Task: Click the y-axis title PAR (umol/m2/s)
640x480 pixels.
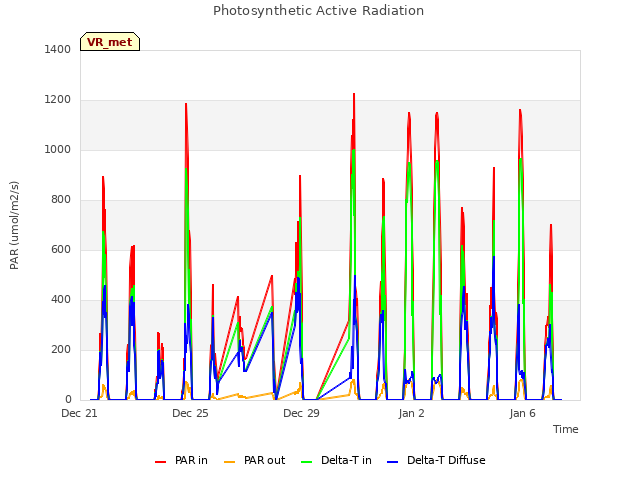Action: click(x=14, y=225)
